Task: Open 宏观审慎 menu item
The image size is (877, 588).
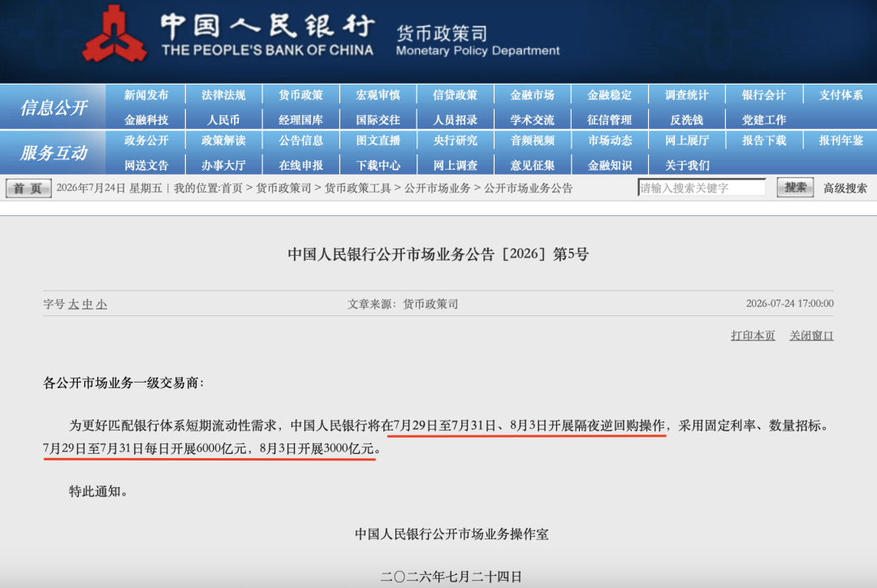Action: click(378, 95)
